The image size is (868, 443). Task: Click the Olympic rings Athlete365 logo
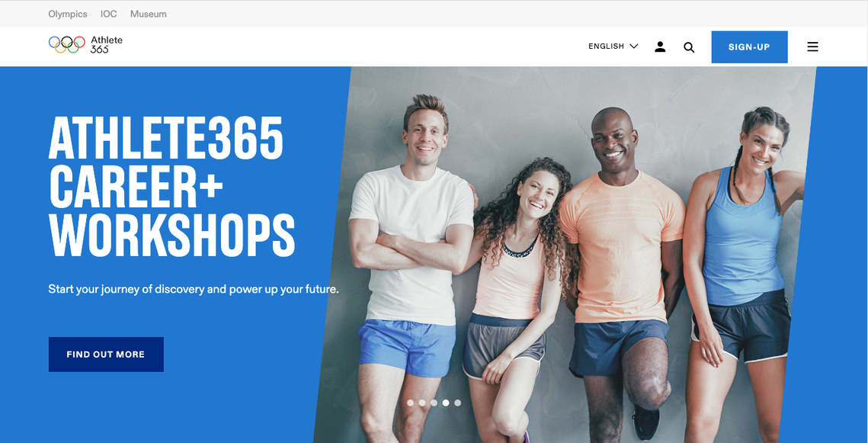[85, 44]
